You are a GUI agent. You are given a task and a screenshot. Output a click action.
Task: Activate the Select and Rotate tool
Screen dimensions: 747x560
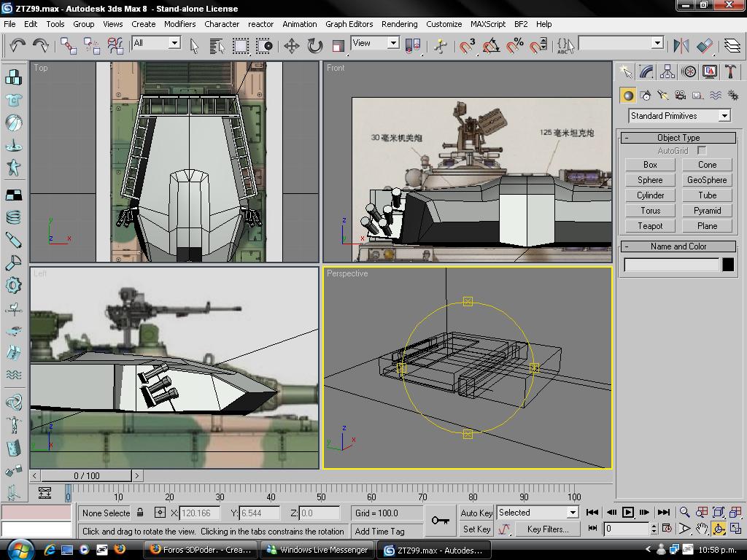pos(314,46)
